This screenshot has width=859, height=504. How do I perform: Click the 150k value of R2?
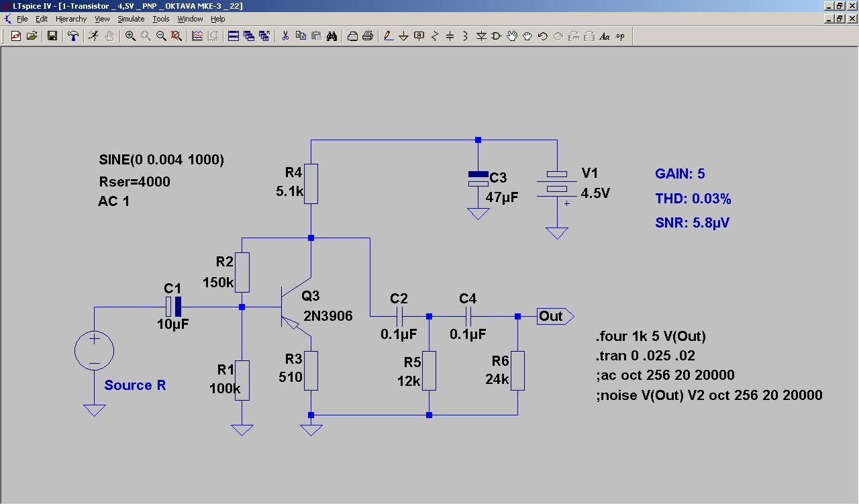[218, 283]
